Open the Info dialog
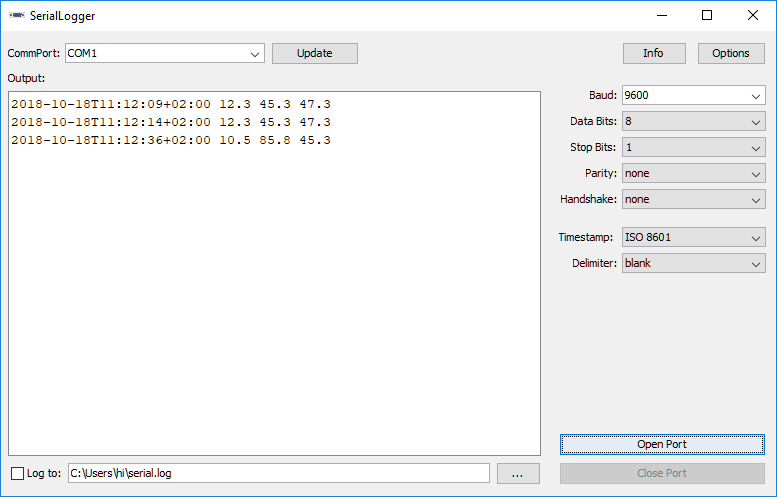 (654, 54)
